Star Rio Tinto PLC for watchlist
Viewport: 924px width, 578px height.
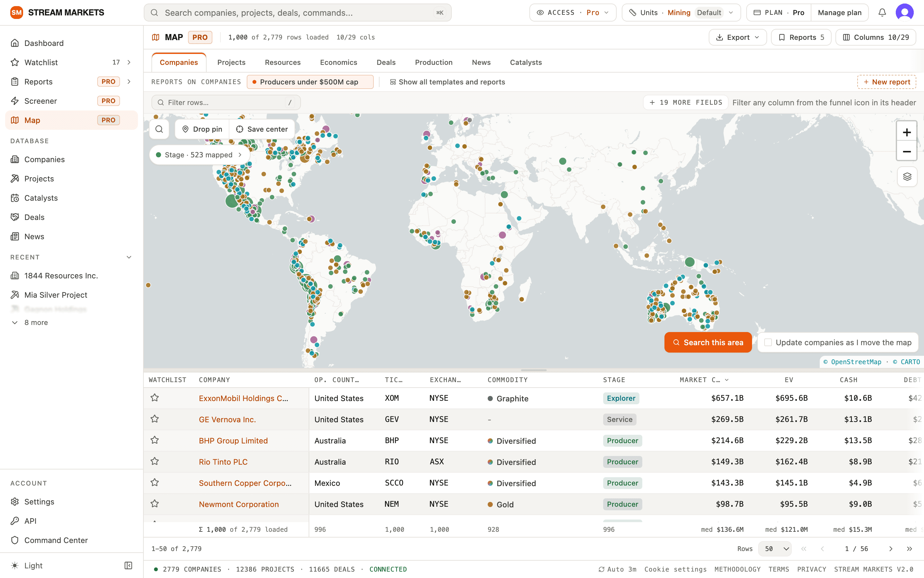(x=155, y=461)
